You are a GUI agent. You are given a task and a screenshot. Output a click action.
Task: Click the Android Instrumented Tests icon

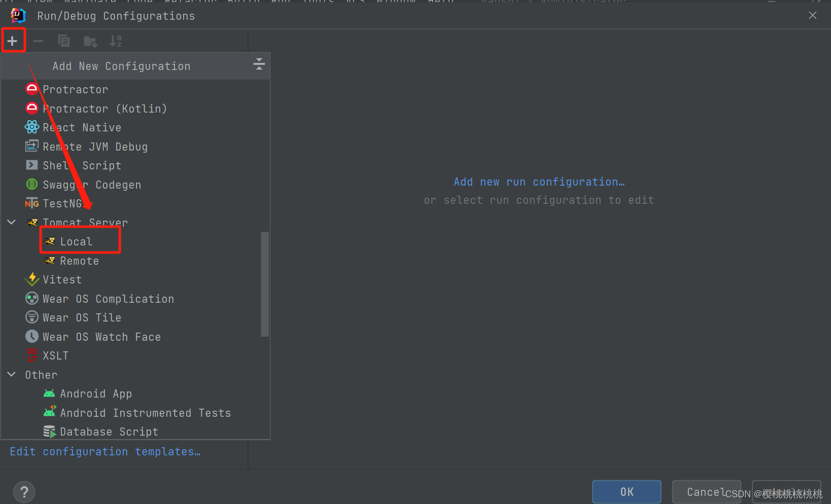pyautogui.click(x=49, y=412)
